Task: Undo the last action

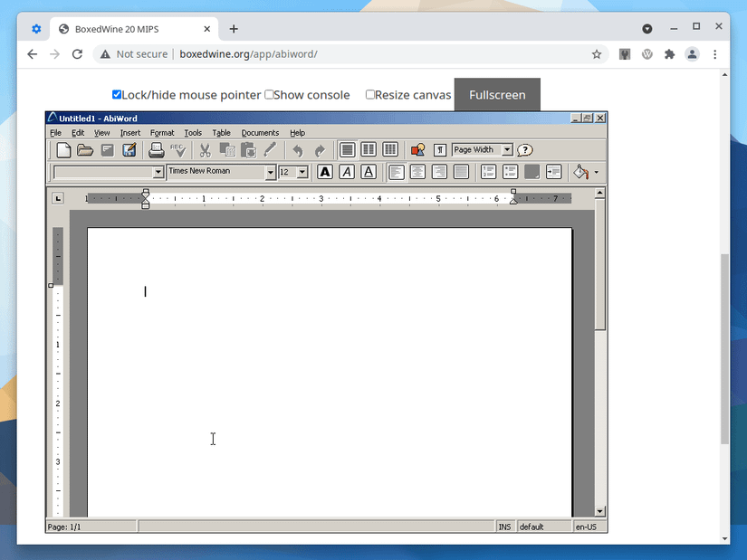Action: click(298, 150)
